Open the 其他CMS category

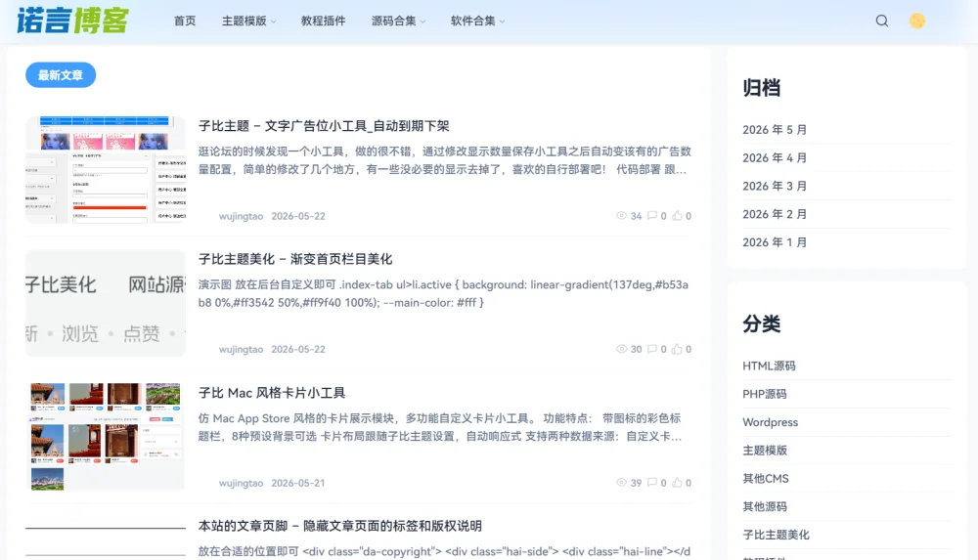[766, 478]
